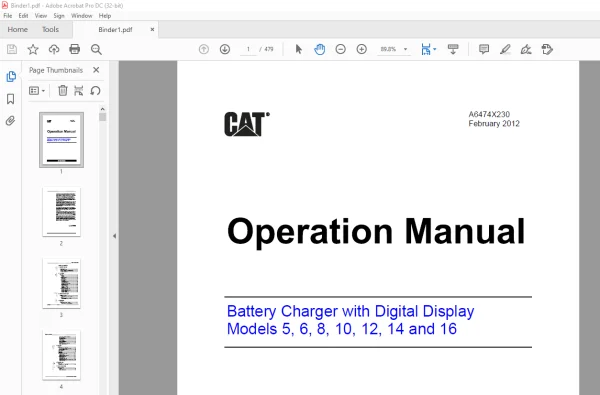The height and width of the screenshot is (395, 600).
Task: Rotate the page with the rotate icon
Action: [95, 91]
